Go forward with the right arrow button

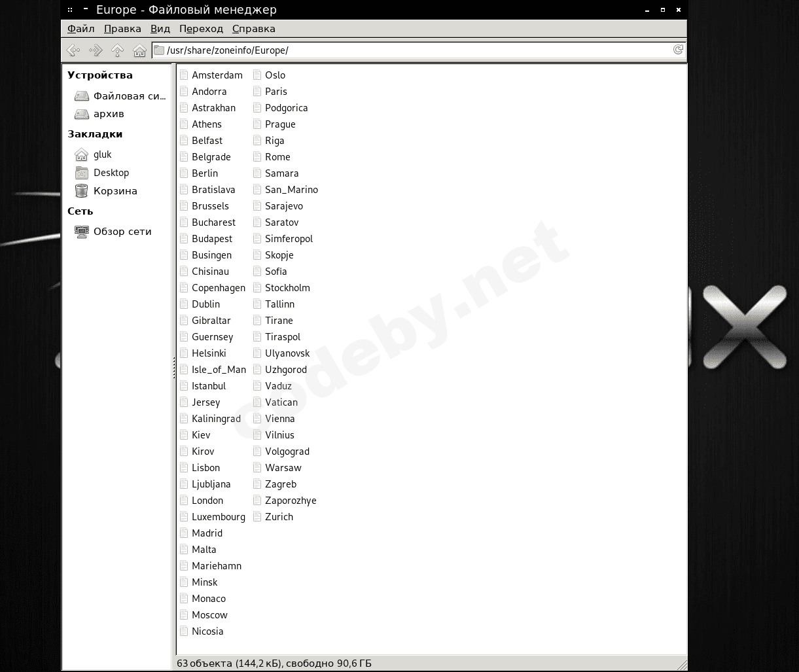click(x=96, y=50)
